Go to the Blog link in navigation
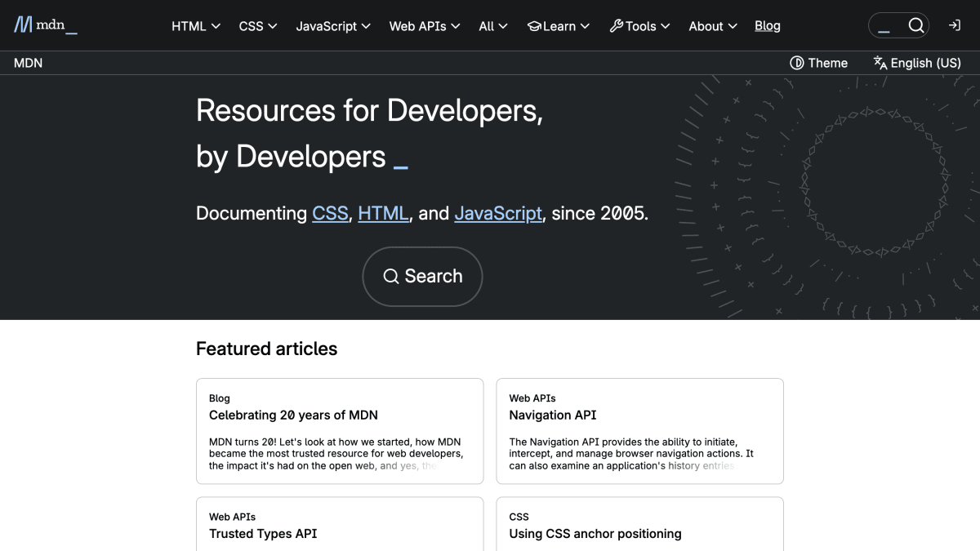Viewport: 980px width, 551px height. point(768,25)
